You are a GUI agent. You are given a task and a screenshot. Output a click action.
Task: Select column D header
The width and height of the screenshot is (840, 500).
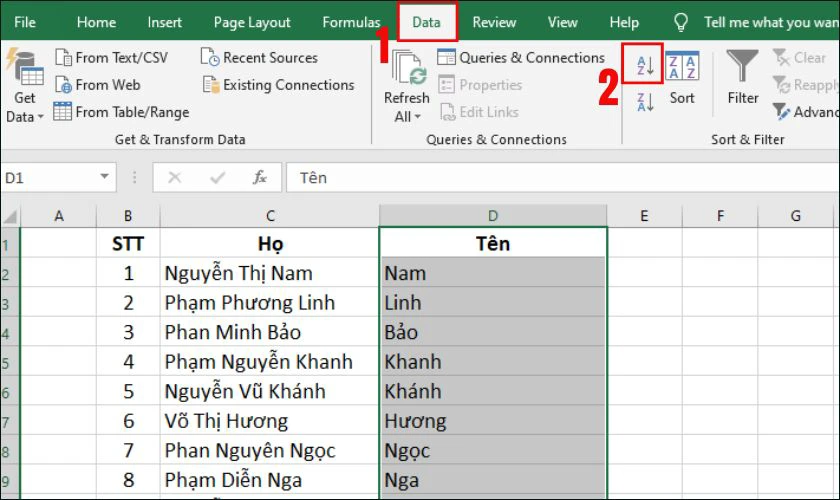point(493,216)
